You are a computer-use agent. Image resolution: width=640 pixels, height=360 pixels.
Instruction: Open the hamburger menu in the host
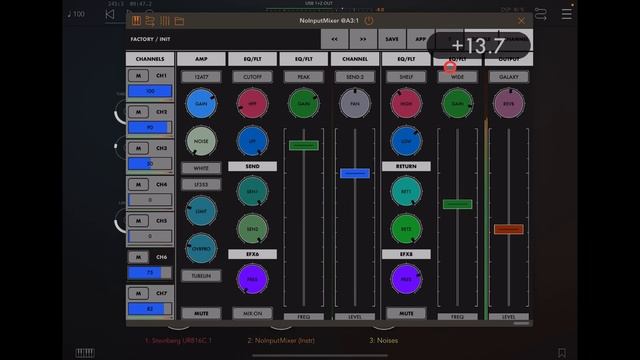click(x=567, y=14)
